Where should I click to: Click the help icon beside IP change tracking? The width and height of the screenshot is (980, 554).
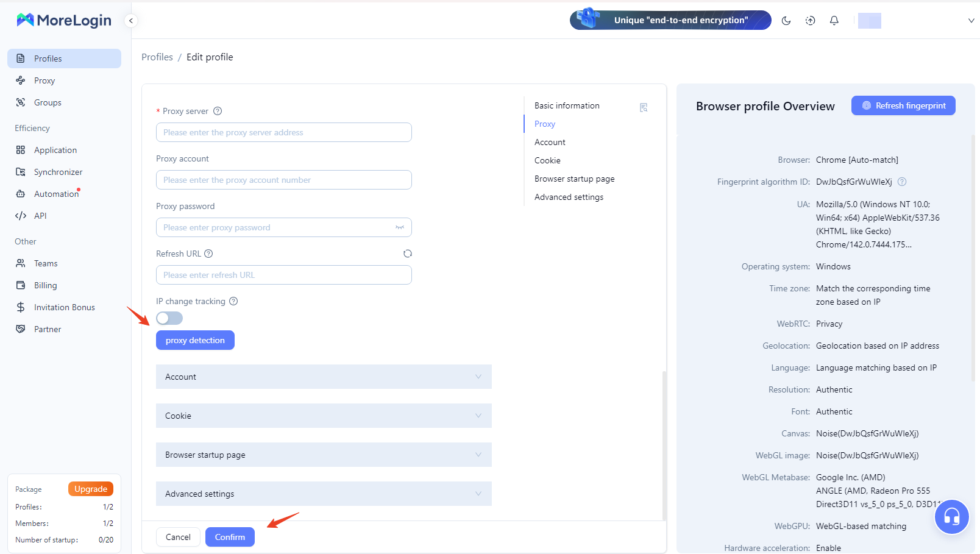coord(233,301)
